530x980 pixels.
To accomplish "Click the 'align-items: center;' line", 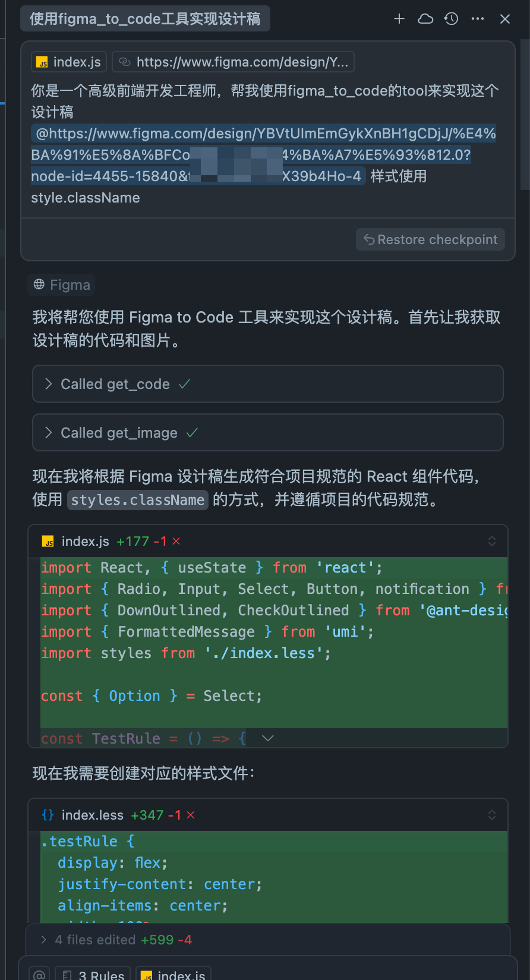I will [143, 906].
